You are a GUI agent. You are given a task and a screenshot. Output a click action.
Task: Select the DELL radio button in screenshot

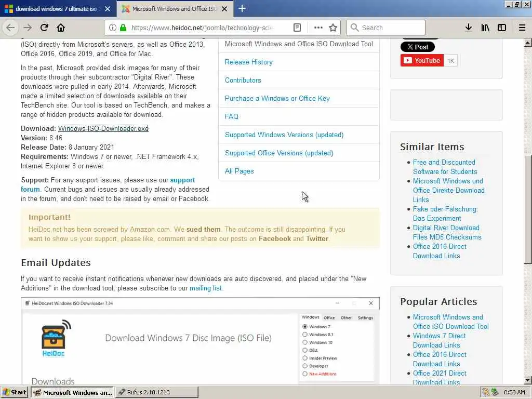pyautogui.click(x=304, y=350)
